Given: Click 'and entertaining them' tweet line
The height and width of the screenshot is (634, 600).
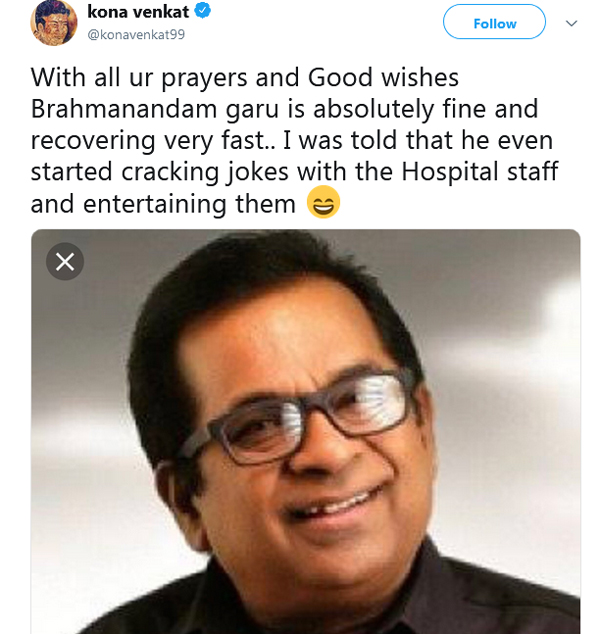Looking at the screenshot, I should [x=164, y=204].
